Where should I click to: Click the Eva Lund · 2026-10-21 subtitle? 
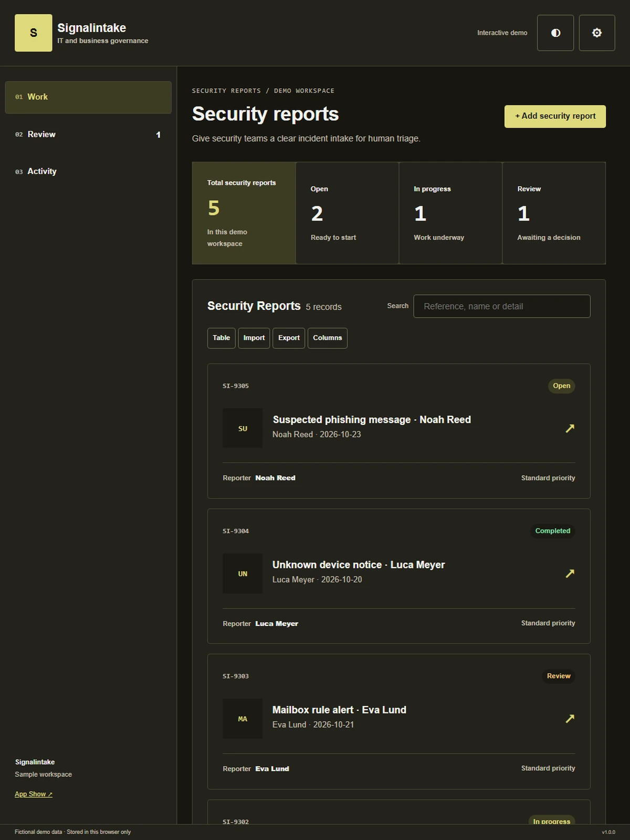pos(313,724)
